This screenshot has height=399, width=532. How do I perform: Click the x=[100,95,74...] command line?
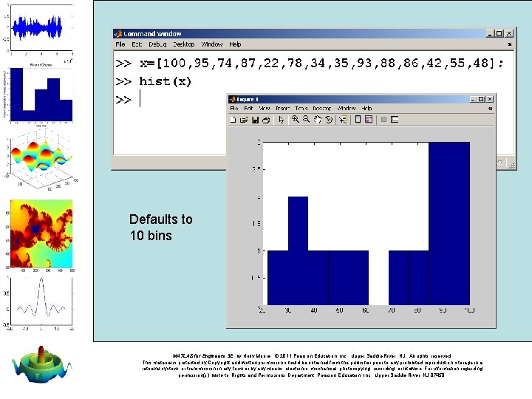coord(321,63)
